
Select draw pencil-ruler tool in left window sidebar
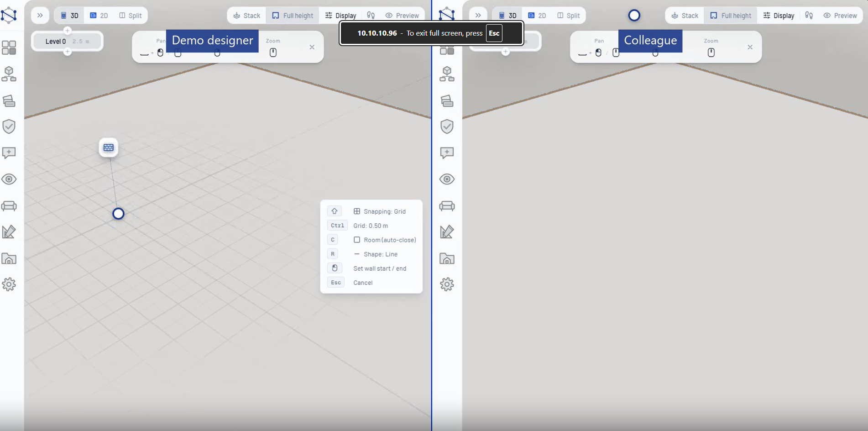point(9,232)
